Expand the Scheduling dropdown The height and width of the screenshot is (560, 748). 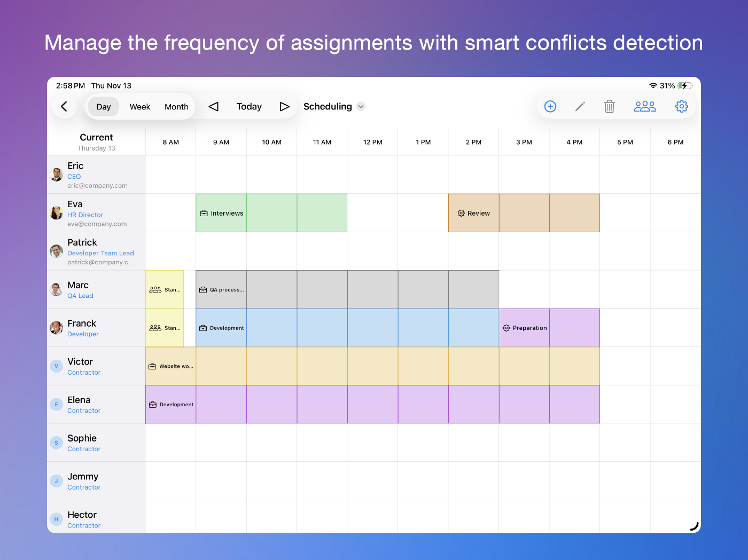361,106
